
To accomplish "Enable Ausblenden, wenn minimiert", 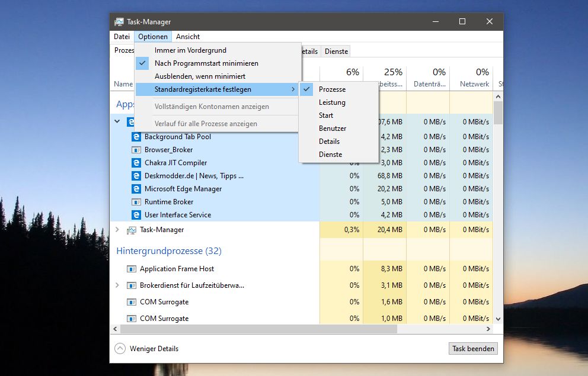I will (218, 76).
